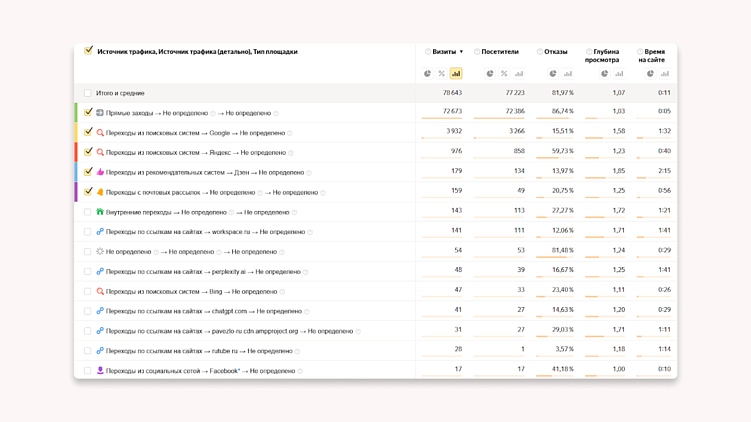Image resolution: width=751 pixels, height=422 pixels.
Task: Uncheck the Прямые заходы row checkbox
Action: 88,113
